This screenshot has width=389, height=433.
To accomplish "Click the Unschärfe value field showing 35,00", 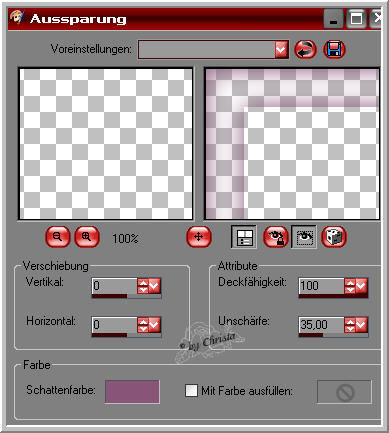I will click(321, 325).
